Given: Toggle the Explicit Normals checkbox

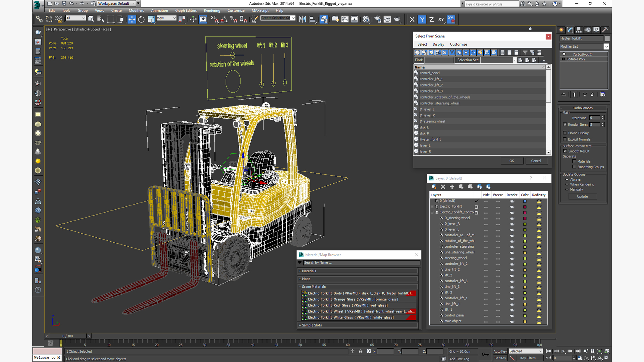Looking at the screenshot, I should coord(565,139).
